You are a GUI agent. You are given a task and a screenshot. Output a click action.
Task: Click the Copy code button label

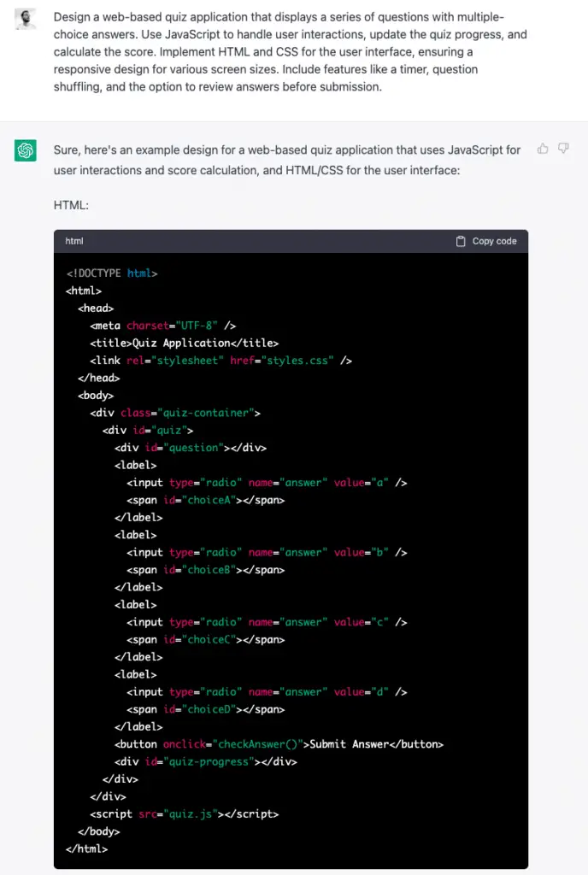click(494, 241)
